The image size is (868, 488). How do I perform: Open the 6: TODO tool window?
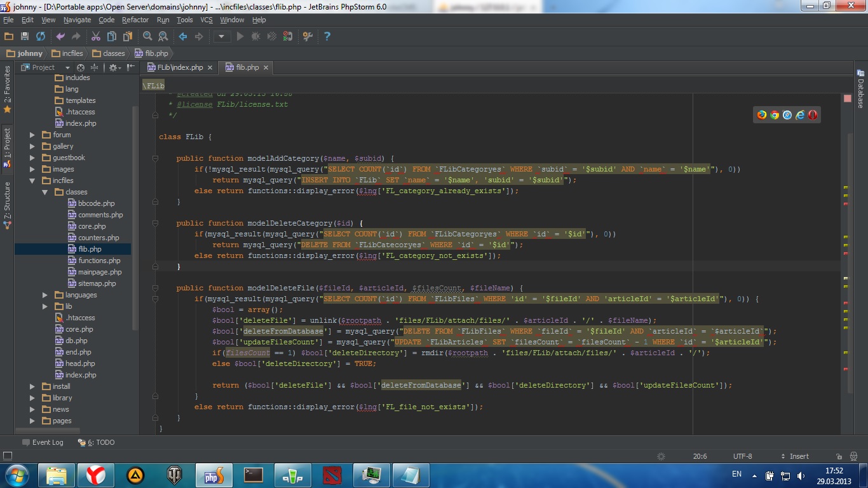tap(97, 442)
